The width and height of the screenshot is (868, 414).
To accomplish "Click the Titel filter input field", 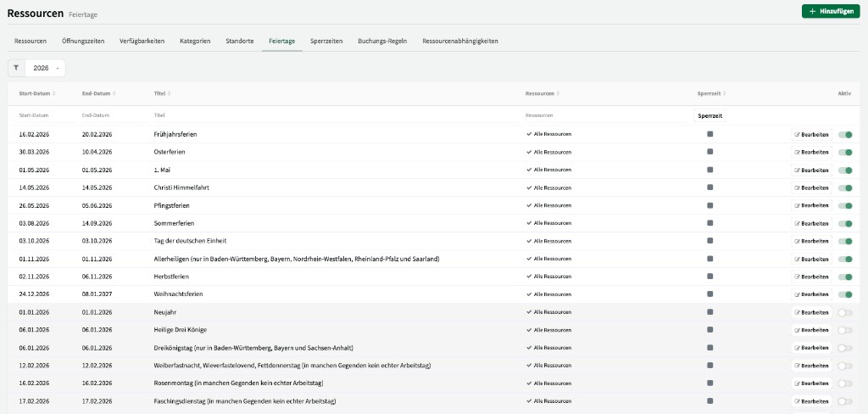I will coord(331,115).
